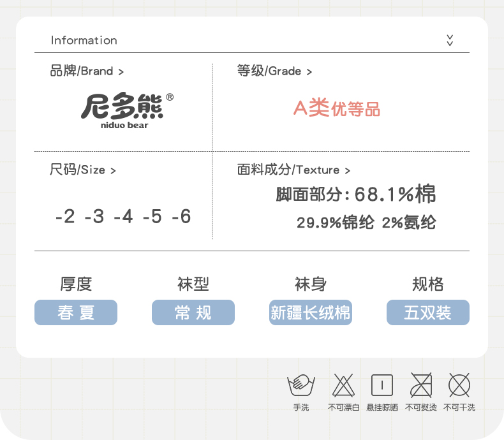
Task: Click arrow next to 品牌/Brand
Action: tap(121, 72)
